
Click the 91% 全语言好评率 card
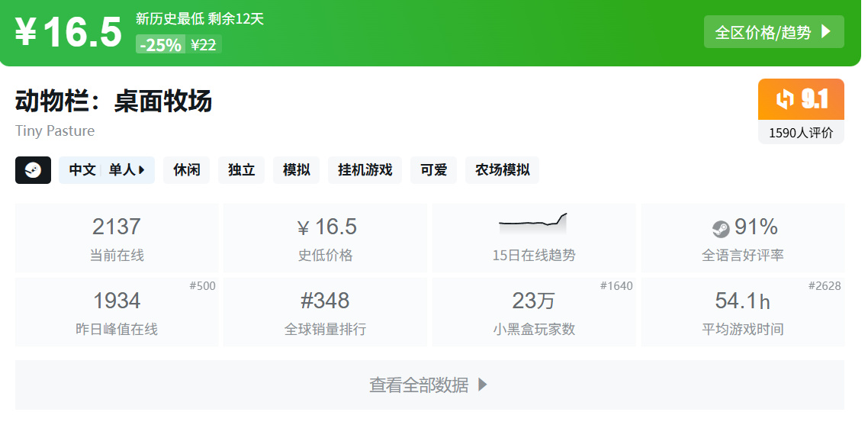[x=743, y=238]
